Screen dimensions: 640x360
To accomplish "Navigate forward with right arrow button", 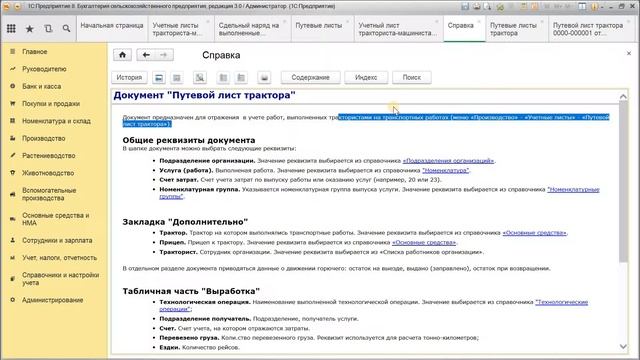I will (164, 55).
